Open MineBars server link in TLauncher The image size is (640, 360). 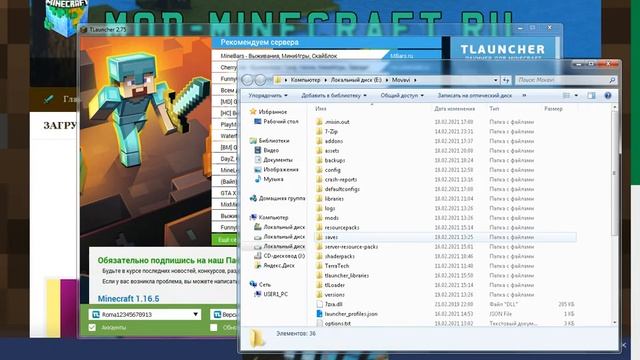(x=401, y=56)
